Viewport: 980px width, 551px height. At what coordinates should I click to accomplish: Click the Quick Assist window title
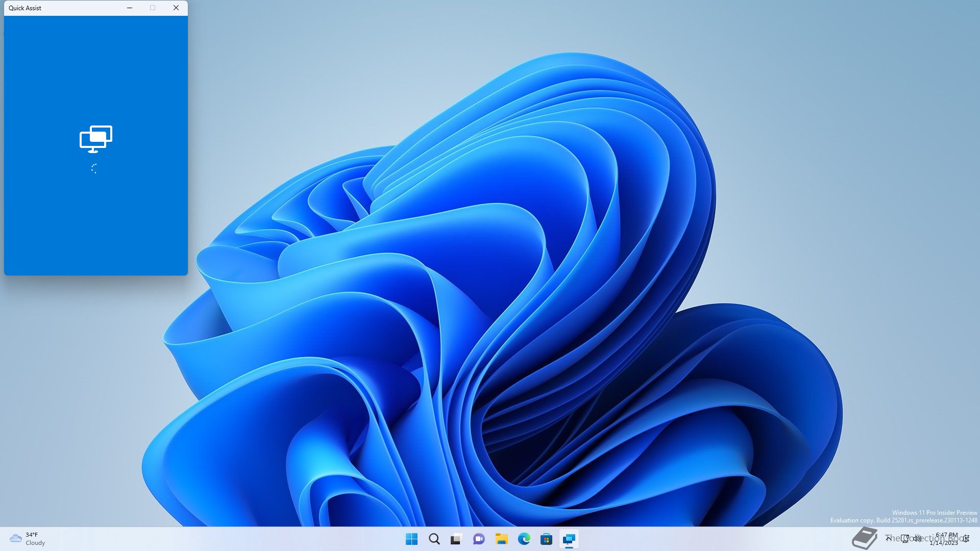coord(25,8)
